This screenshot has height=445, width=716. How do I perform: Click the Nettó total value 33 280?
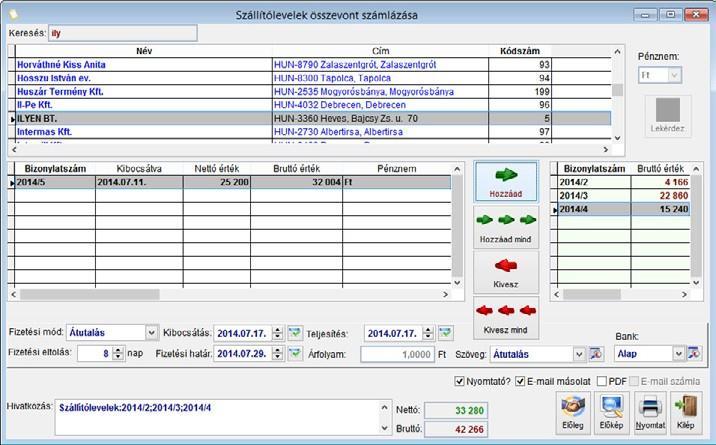pos(456,410)
